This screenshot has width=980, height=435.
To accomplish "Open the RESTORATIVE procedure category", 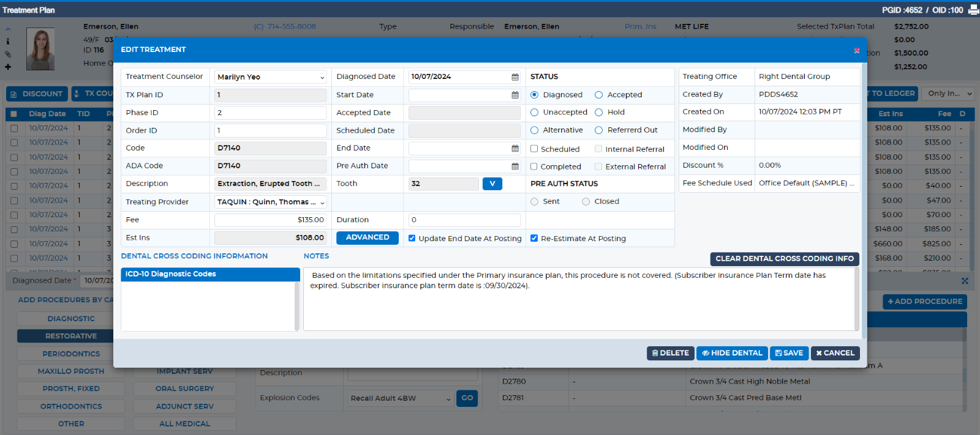I will coord(71,336).
